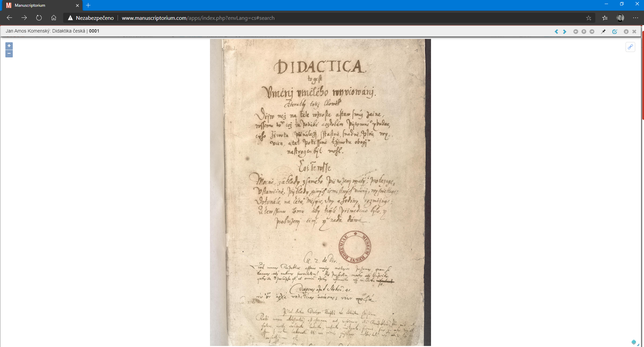The width and height of the screenshot is (644, 347).
Task: Go to previous page with blue left chevron
Action: 556,32
